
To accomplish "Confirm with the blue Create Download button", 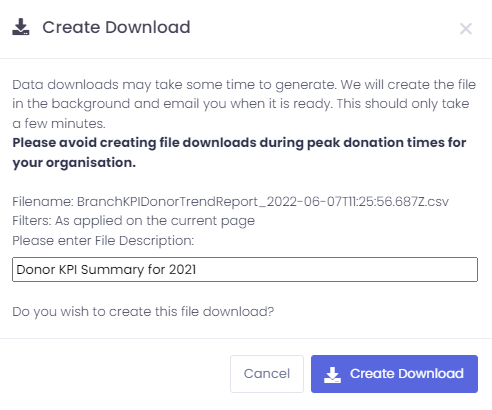I will tap(394, 374).
